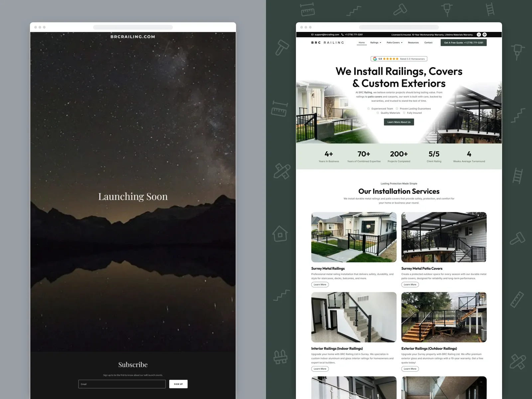532x399 pixels.
Task: Open the Exterior Railings deck photo
Action: [444, 317]
